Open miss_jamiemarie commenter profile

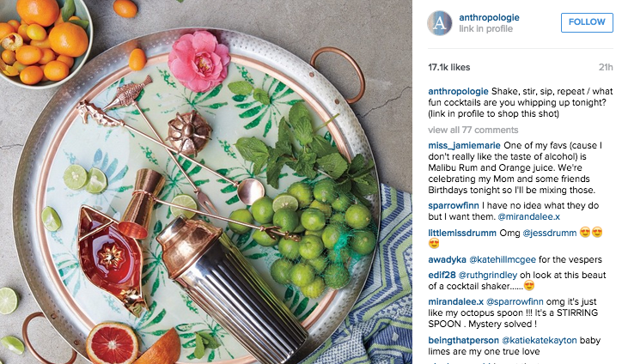[x=464, y=146]
